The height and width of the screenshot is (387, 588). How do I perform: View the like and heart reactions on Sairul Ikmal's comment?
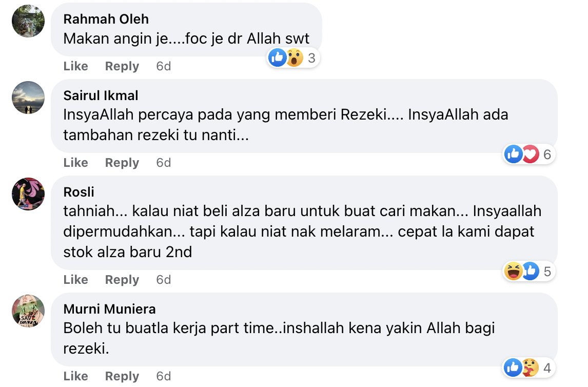point(522,154)
